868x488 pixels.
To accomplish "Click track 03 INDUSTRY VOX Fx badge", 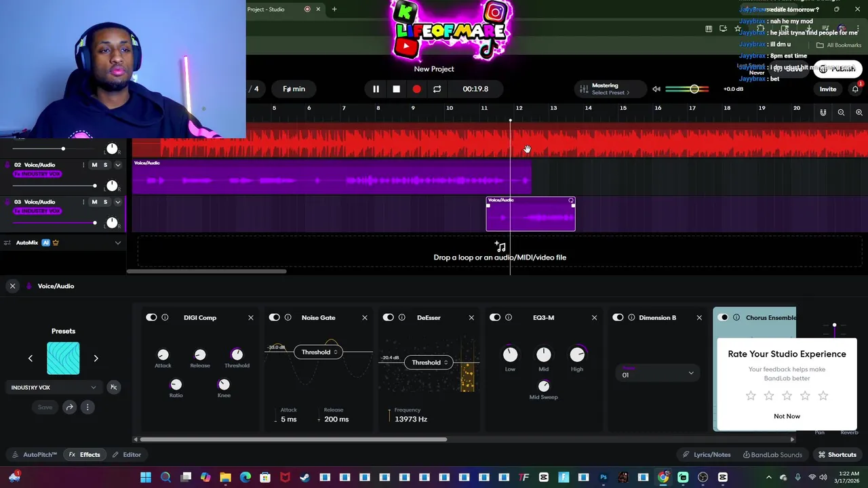I will [37, 211].
